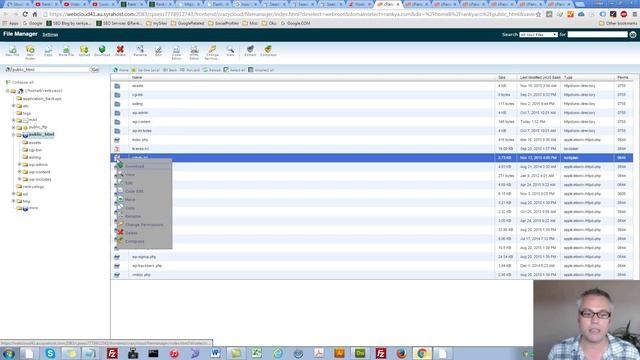
Task: Expand the ssl folder in the tree
Action: coord(13,194)
